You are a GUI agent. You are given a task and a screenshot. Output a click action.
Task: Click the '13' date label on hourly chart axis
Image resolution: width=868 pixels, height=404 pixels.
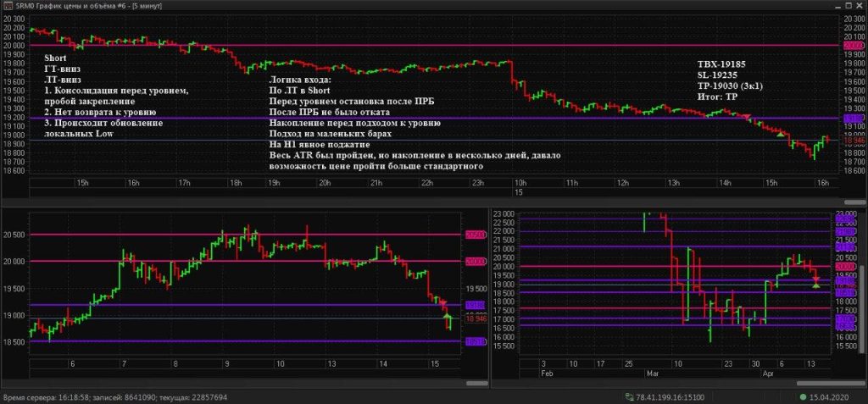331,363
